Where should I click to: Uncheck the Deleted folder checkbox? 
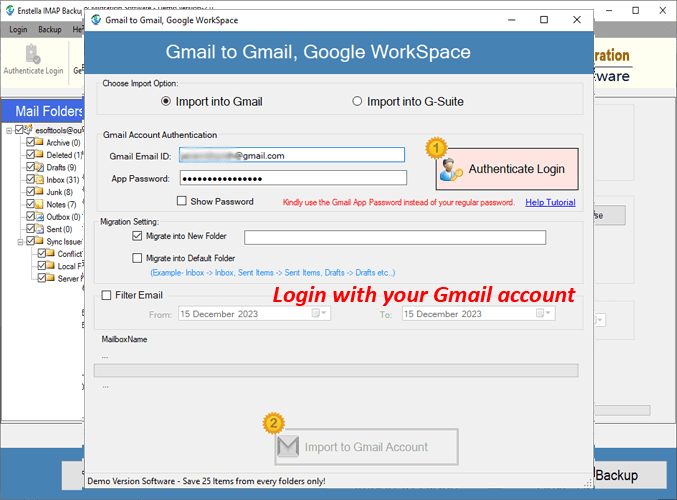point(30,154)
